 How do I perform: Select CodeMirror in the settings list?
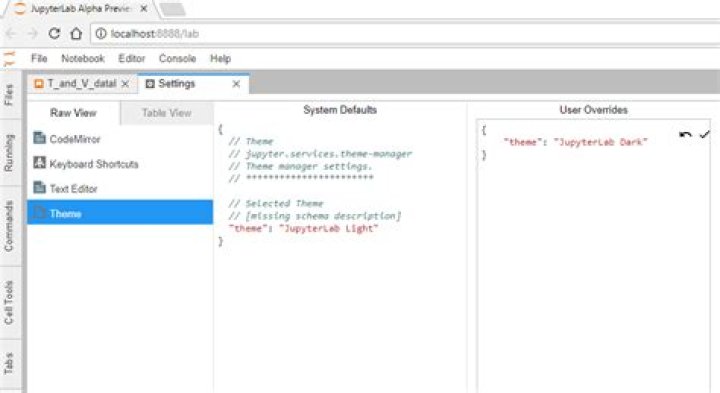[120, 138]
